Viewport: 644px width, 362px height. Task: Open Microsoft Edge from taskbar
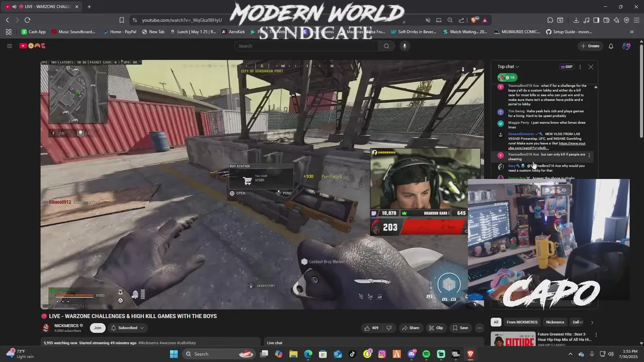308,354
